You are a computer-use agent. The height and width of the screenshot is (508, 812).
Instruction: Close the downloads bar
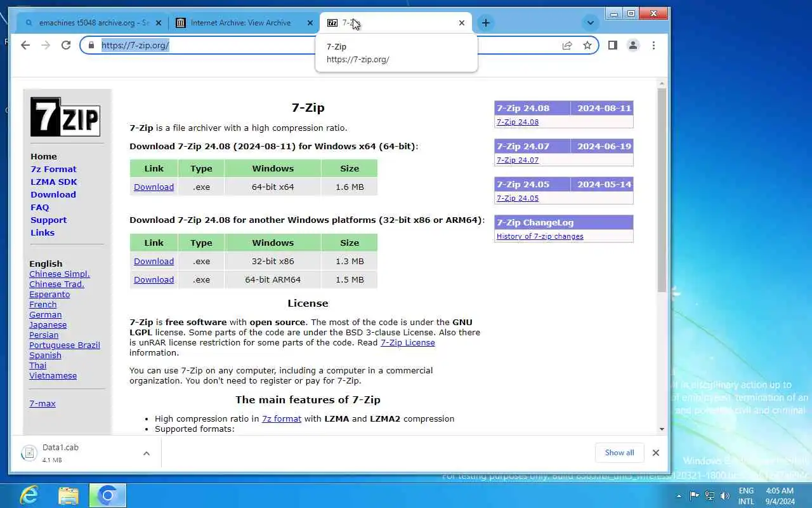(656, 453)
